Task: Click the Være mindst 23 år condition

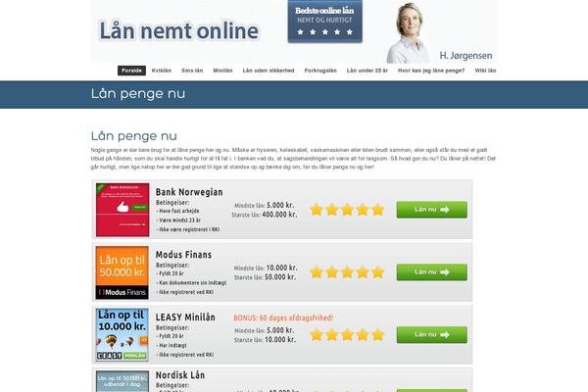Action: (178, 220)
